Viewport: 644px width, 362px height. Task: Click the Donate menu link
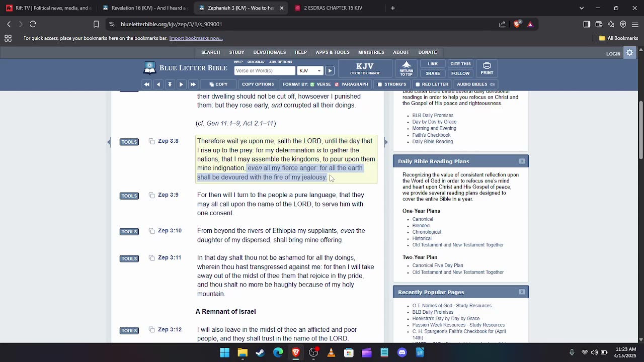tap(427, 52)
